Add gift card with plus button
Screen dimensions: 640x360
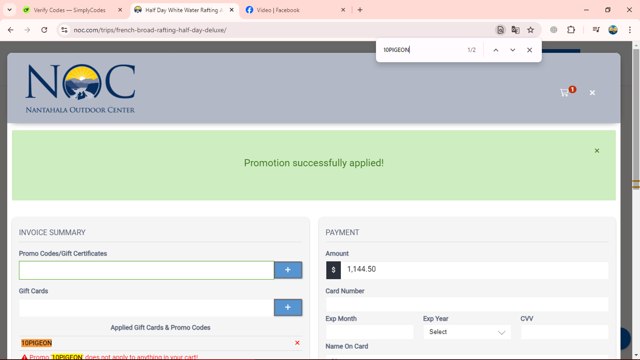pos(288,307)
